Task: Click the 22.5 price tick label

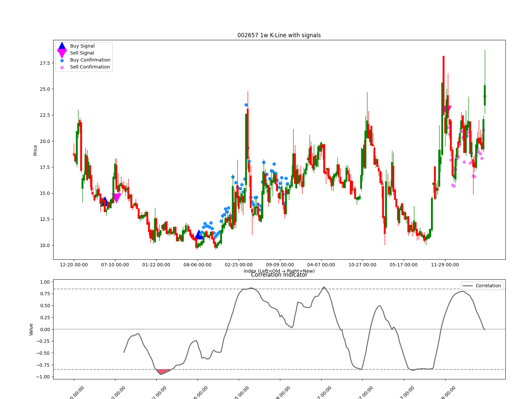Action: 45,115
